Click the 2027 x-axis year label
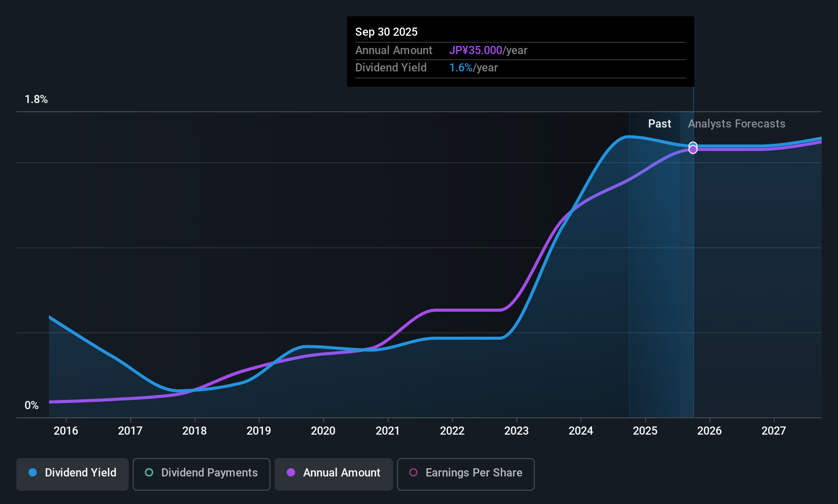Viewport: 838px width, 504px height. pos(774,431)
